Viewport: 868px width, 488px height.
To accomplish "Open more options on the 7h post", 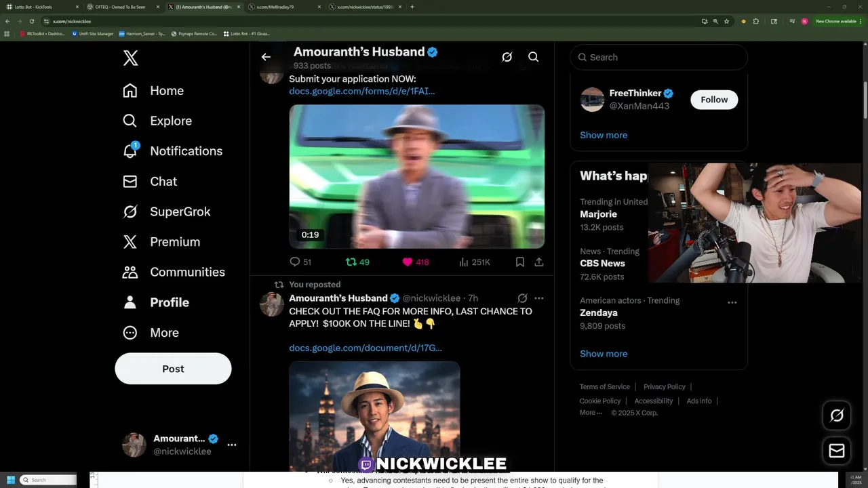I will (539, 298).
